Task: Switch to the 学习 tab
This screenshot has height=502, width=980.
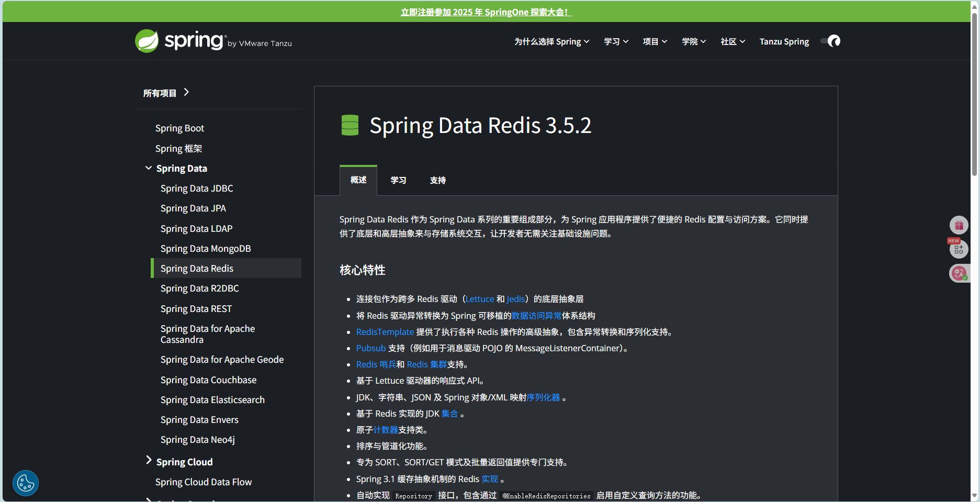Action: [x=398, y=181]
